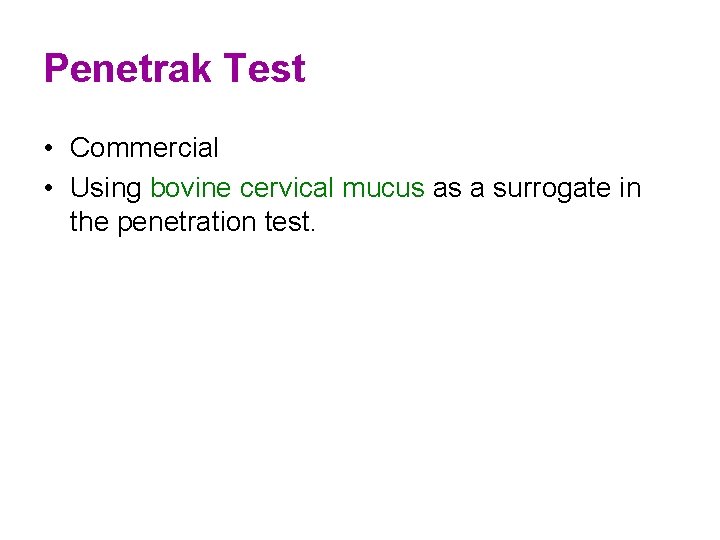720x540 pixels.
Task: Click the period after the word test
Action: coord(313,231)
